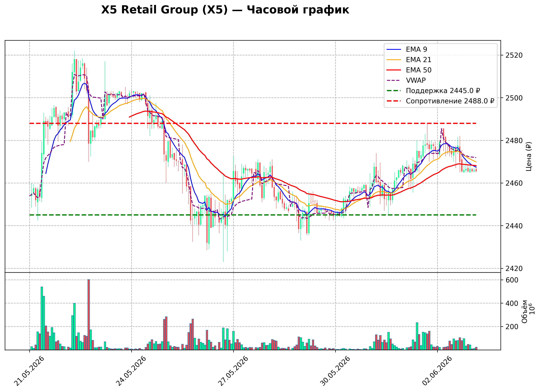Click the orange EMA 21 legend line sample
The width and height of the screenshot is (541, 392).
[x=394, y=60]
